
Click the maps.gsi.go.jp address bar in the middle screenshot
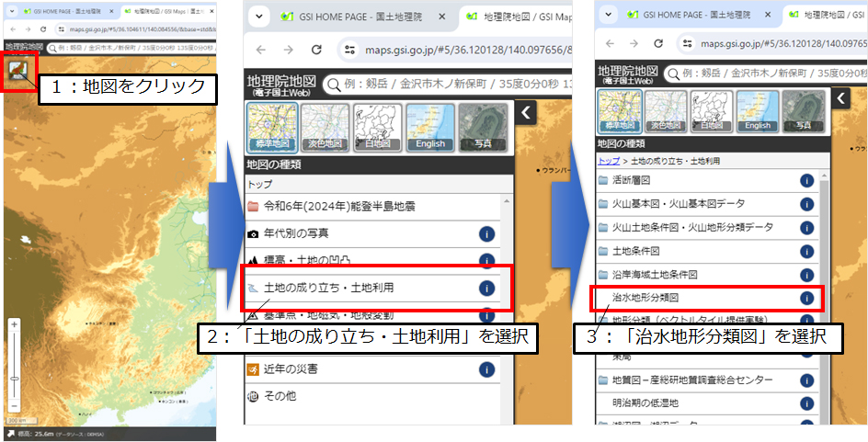(468, 51)
